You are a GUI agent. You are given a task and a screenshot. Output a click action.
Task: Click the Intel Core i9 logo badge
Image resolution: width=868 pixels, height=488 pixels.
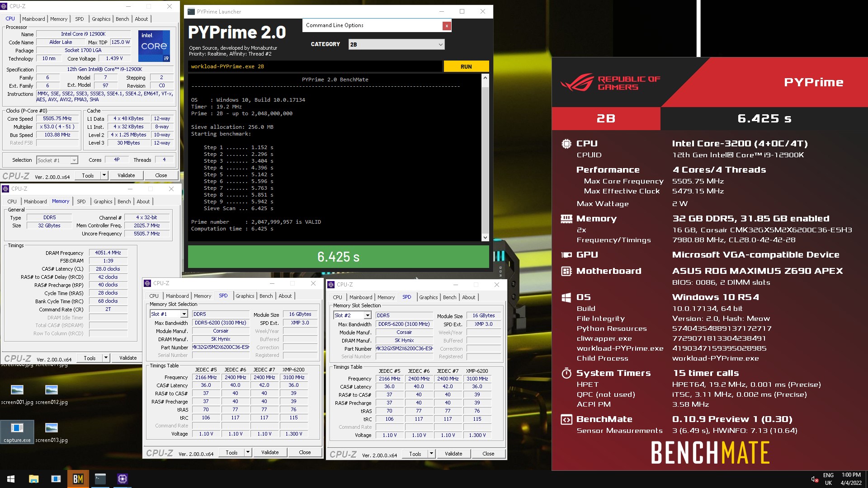(154, 46)
